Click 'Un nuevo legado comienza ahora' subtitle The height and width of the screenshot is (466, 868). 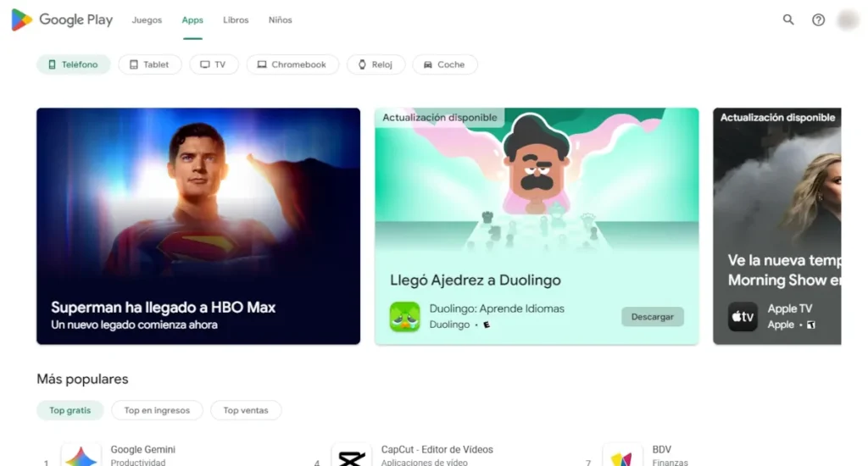[x=134, y=325]
